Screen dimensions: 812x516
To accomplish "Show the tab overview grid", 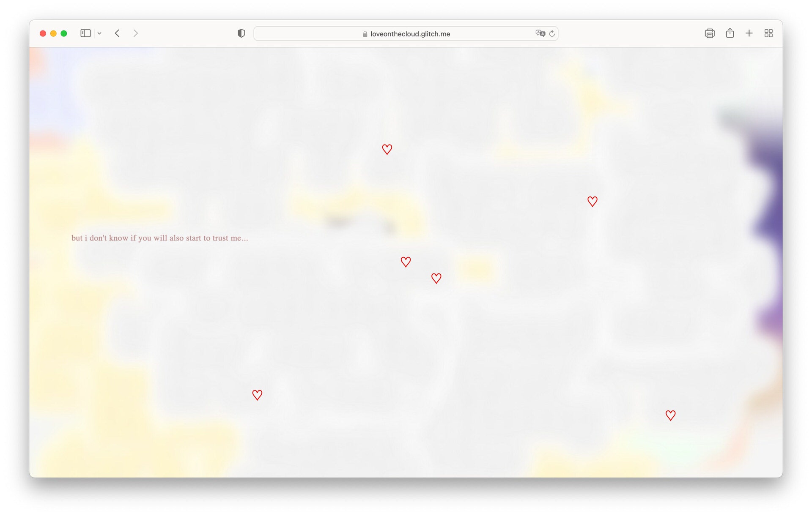I will [x=768, y=33].
